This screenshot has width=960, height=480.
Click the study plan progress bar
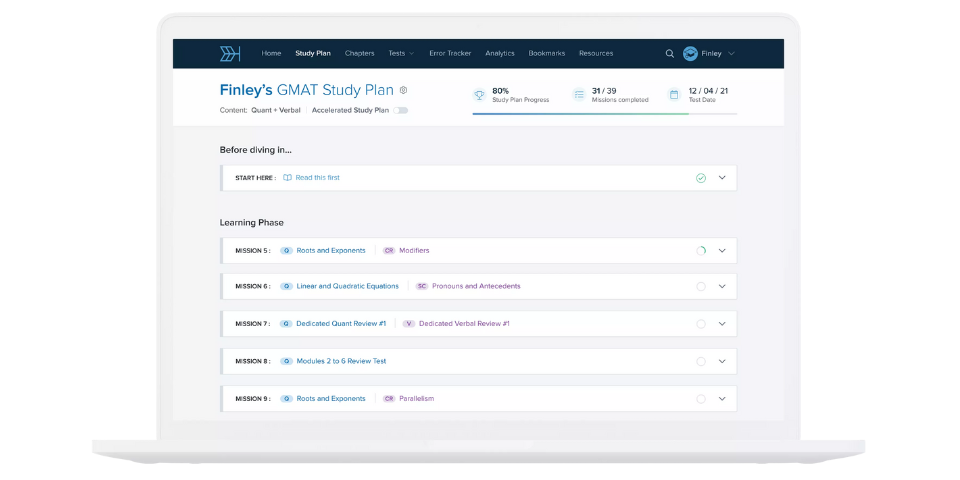coord(604,114)
